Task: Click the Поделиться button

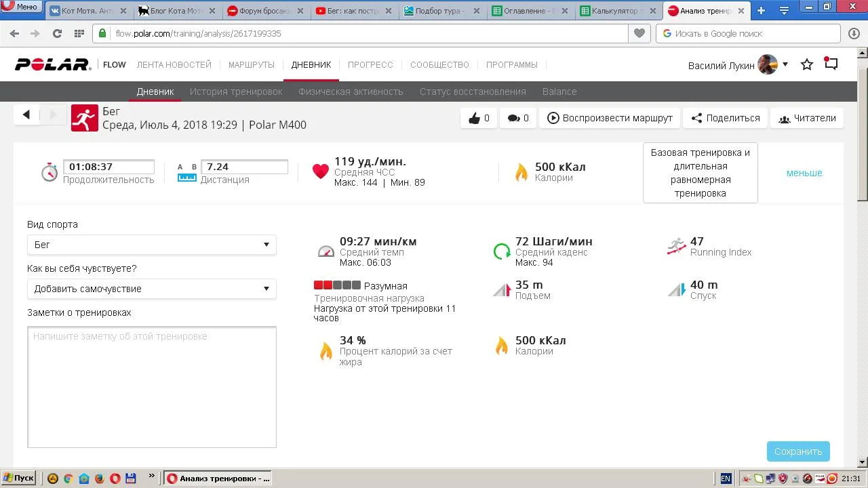Action: (726, 118)
